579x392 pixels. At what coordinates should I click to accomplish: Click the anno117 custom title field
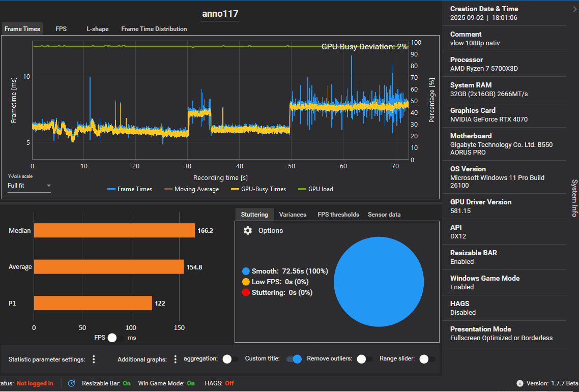click(x=220, y=14)
